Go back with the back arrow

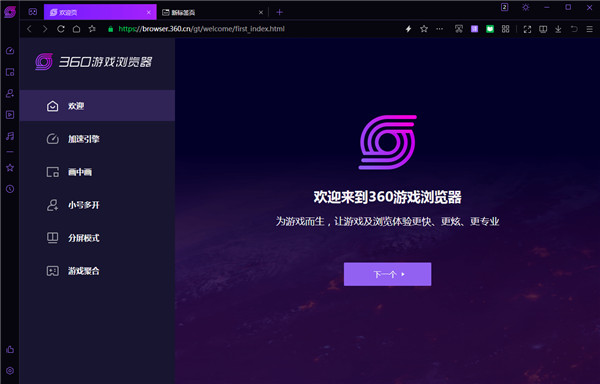29,29
